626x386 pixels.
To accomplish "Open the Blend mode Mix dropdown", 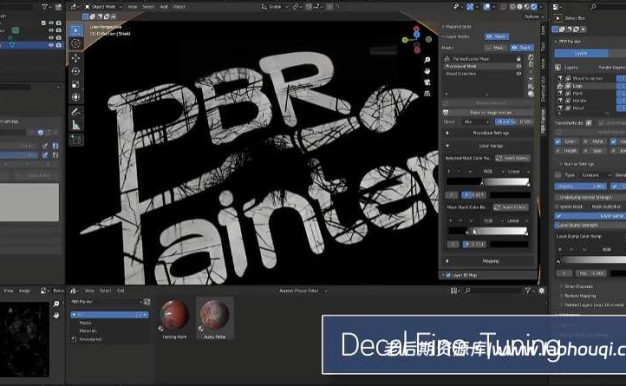I will pos(476,122).
